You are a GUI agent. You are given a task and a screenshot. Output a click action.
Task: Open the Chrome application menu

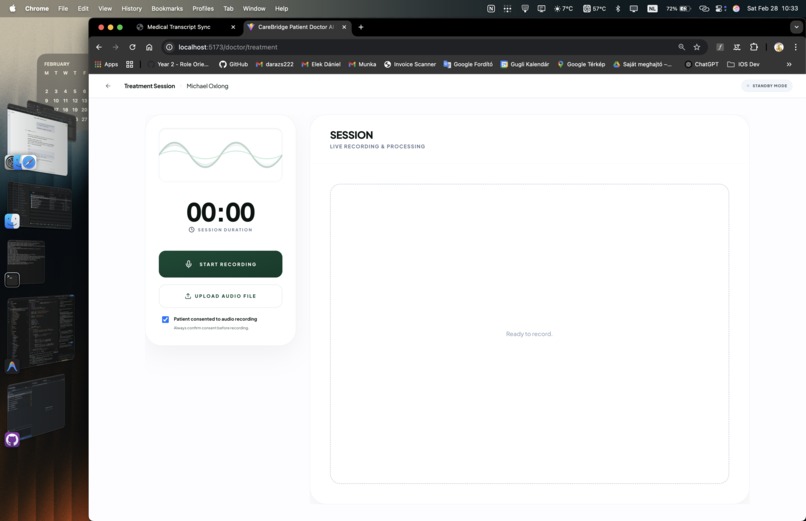pos(37,8)
